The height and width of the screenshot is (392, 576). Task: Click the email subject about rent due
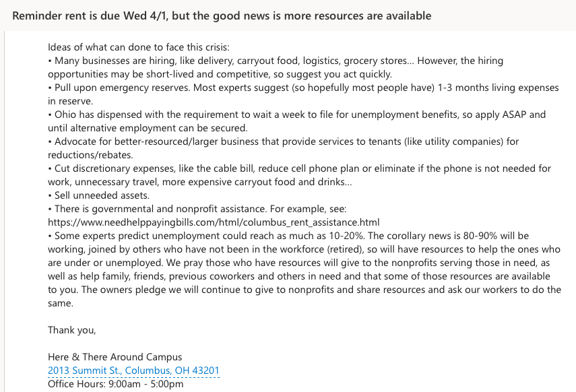coord(222,15)
